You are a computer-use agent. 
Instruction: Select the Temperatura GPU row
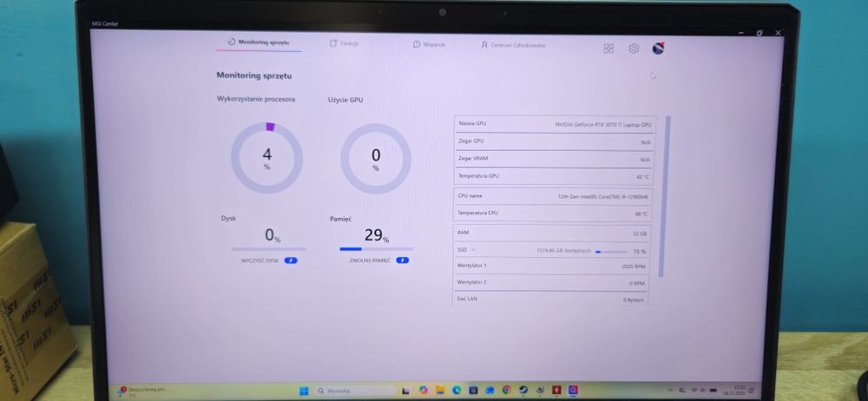tap(554, 176)
